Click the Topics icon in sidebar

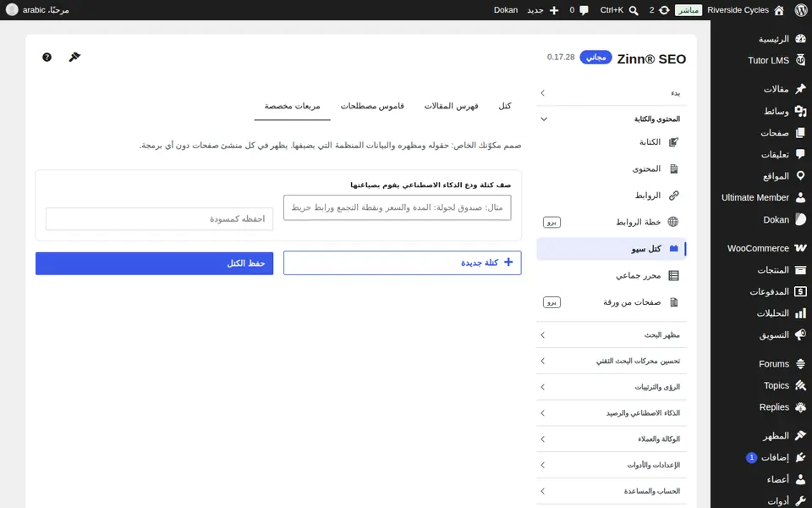click(x=801, y=385)
